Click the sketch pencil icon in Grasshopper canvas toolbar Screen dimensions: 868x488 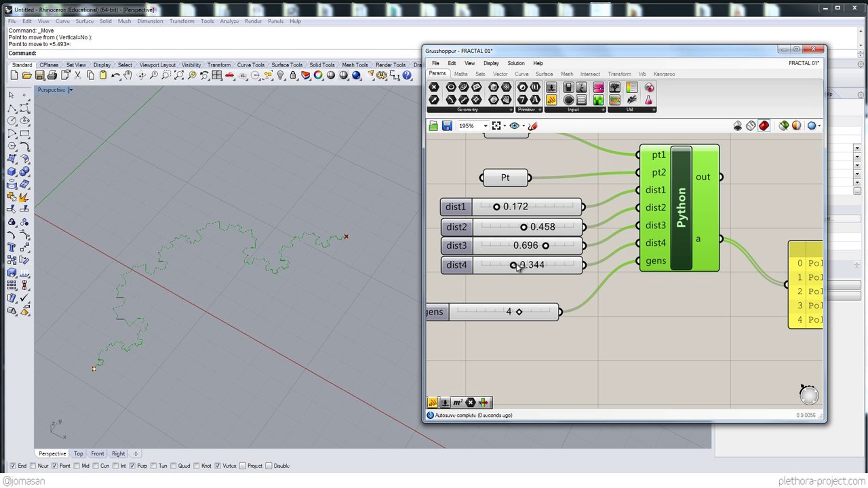[x=533, y=126]
